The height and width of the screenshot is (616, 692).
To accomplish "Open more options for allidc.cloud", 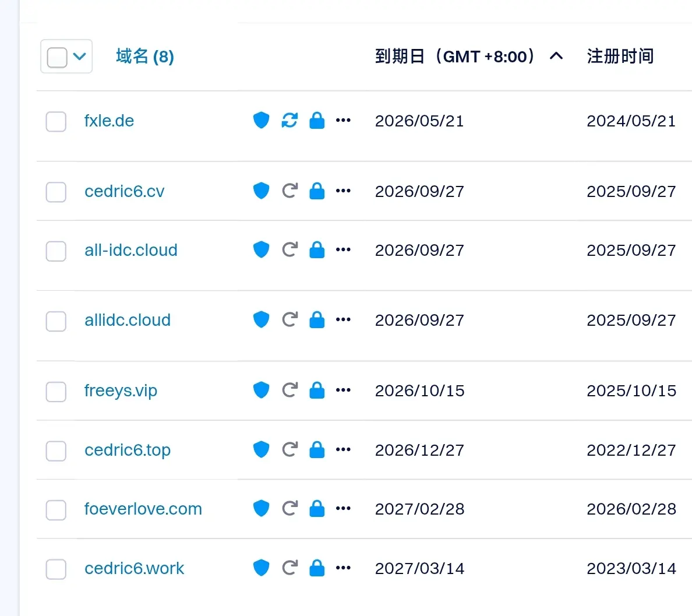I will [343, 319].
